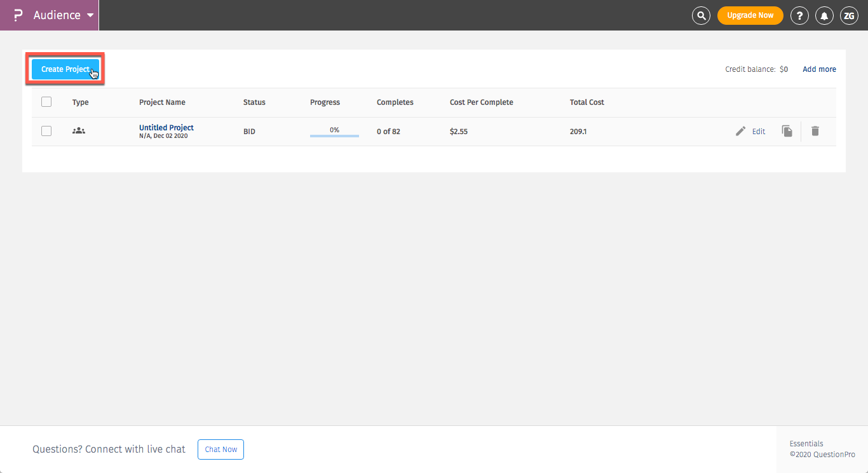The height and width of the screenshot is (473, 868).
Task: Select all projects with the header checkbox
Action: click(x=46, y=102)
